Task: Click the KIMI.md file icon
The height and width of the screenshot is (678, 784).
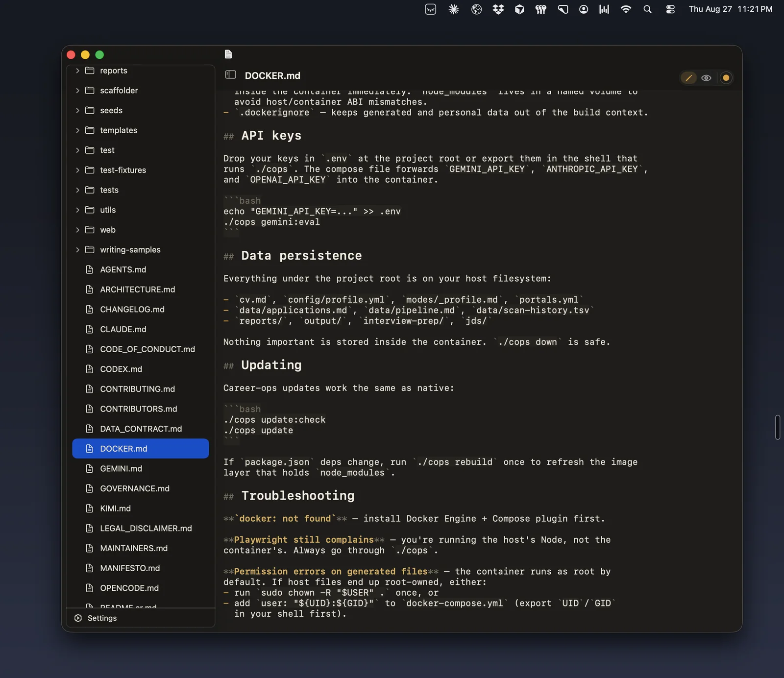Action: 89,508
